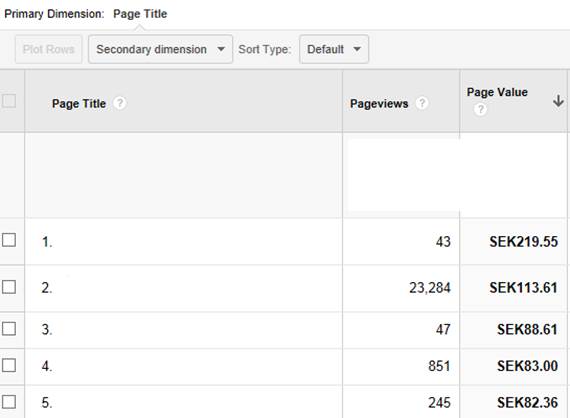Check the box beside row 5
Screen dimensions: 570x418
[x=9, y=402]
